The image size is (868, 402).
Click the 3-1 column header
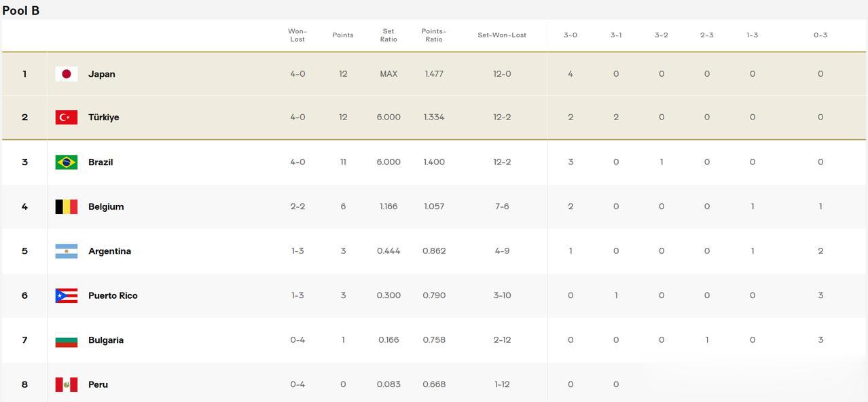(x=616, y=35)
